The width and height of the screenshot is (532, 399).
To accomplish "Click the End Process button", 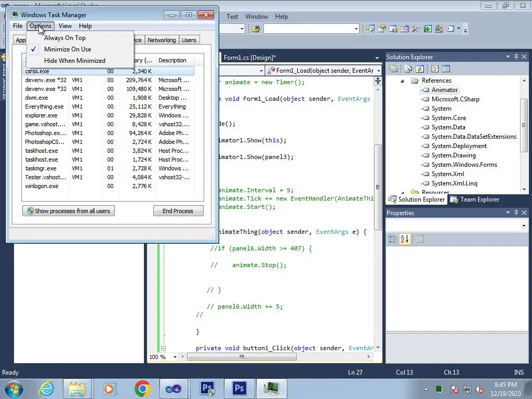I will coord(178,211).
